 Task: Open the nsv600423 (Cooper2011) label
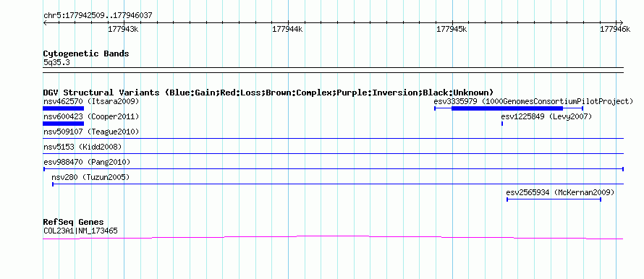click(x=91, y=116)
